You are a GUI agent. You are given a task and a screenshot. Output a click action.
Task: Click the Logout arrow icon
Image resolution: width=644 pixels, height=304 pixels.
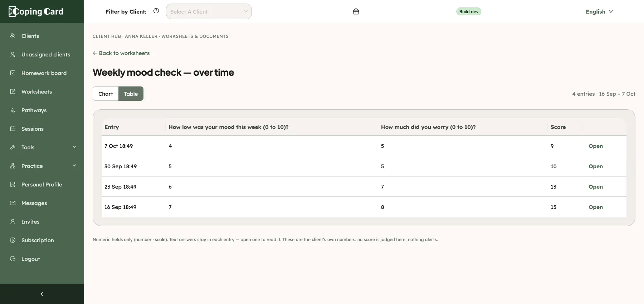coord(13,259)
